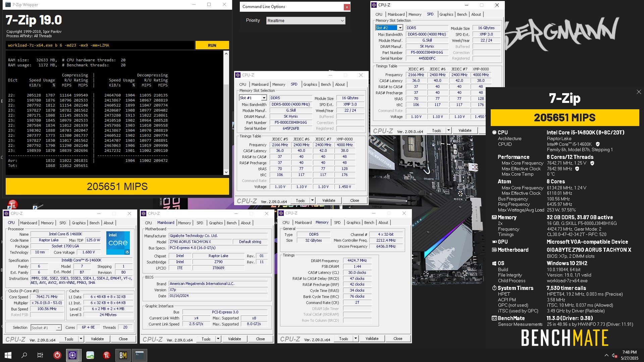Click Tools button in CPU-Z Memory window
The width and height of the screenshot is (644, 362).
click(x=343, y=339)
